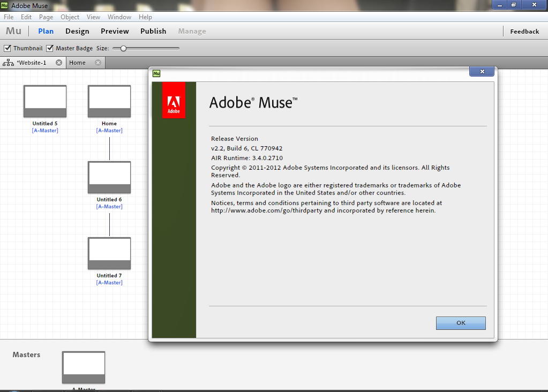Click the Home page name label

[x=109, y=123]
